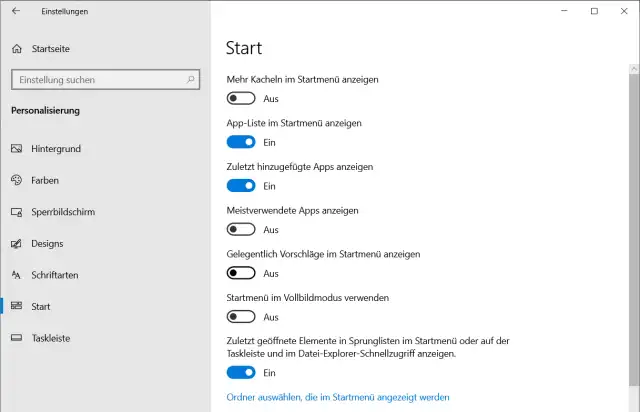Image resolution: width=640 pixels, height=412 pixels.
Task: Turn off Zuletzt hinzugefügte Apps toggle
Action: coord(241,186)
